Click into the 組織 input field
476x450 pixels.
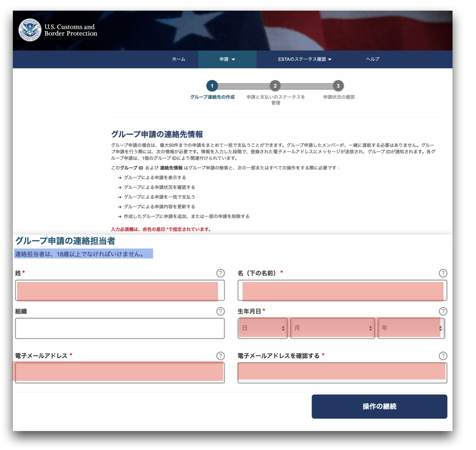(120, 328)
